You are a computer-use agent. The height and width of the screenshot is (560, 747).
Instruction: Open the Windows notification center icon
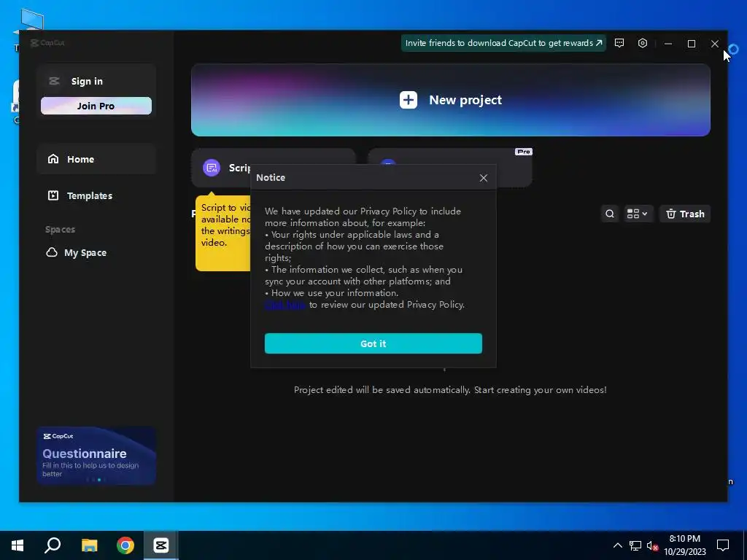[x=723, y=545]
